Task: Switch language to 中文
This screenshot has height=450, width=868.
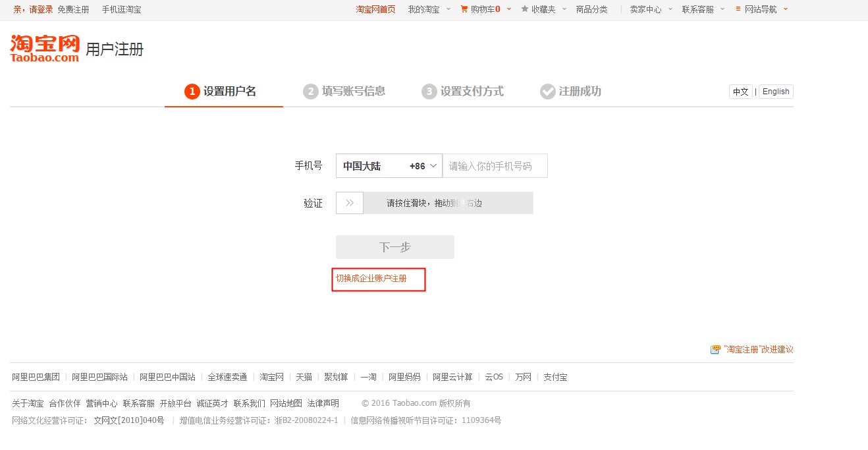Action: coord(741,92)
